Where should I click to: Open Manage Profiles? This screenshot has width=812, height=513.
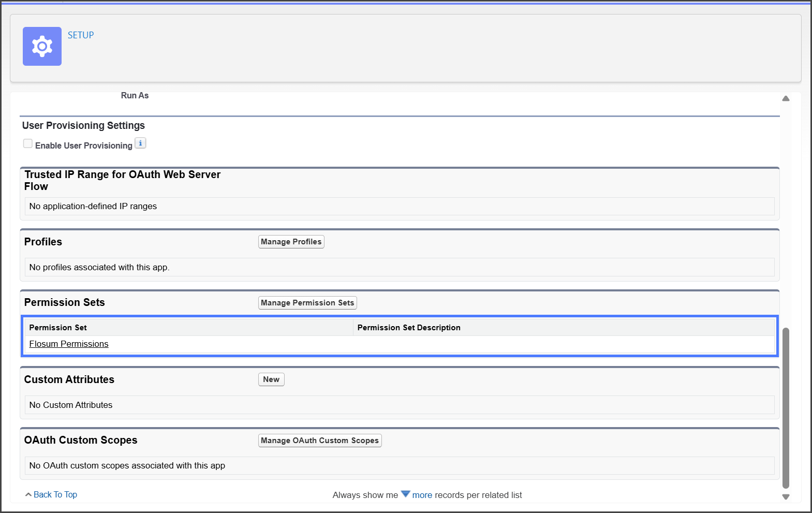(291, 242)
